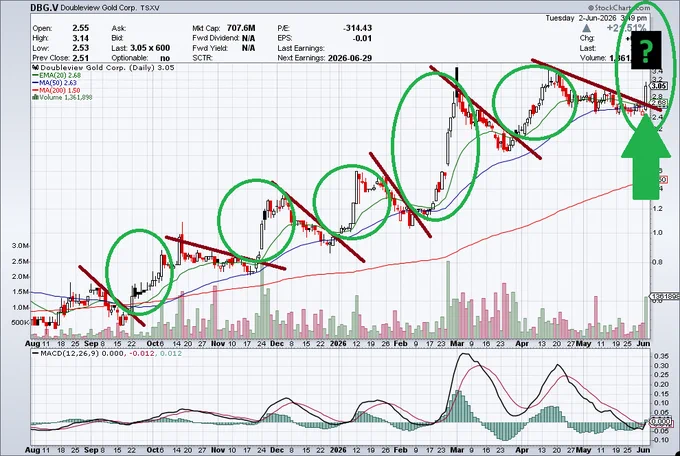Click the 'Doubleview Gold Corp. (Daily) 3.05' chart title
This screenshot has width=680, height=456.
click(107, 68)
